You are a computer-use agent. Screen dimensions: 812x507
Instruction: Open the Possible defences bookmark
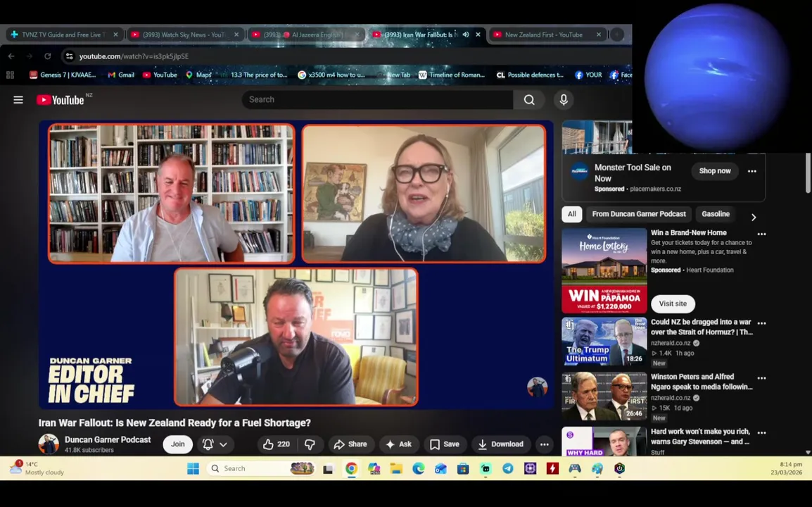[x=530, y=75]
